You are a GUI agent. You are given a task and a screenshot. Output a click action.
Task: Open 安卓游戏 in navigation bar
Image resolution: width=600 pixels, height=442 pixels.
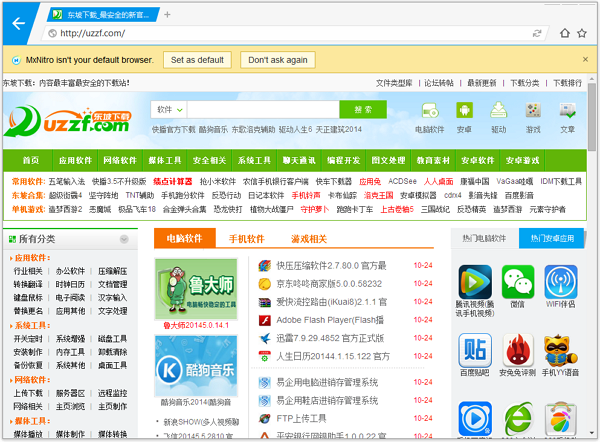click(x=522, y=160)
